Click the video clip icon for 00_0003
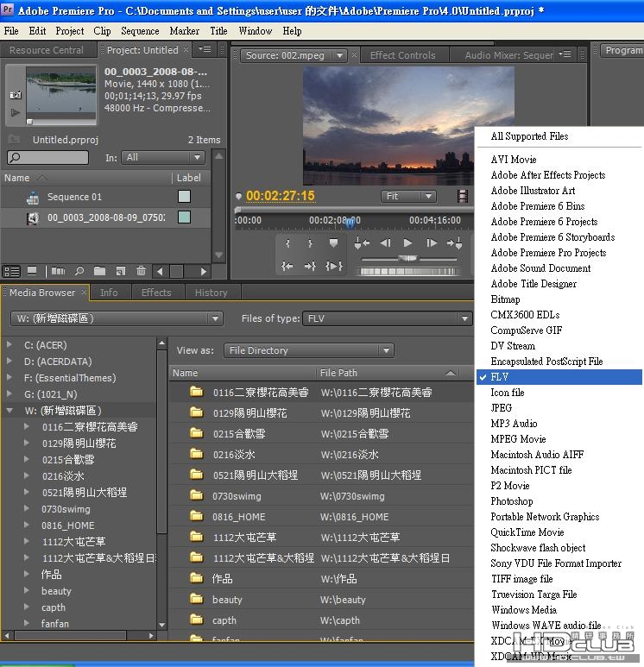The image size is (644, 667). [33, 218]
